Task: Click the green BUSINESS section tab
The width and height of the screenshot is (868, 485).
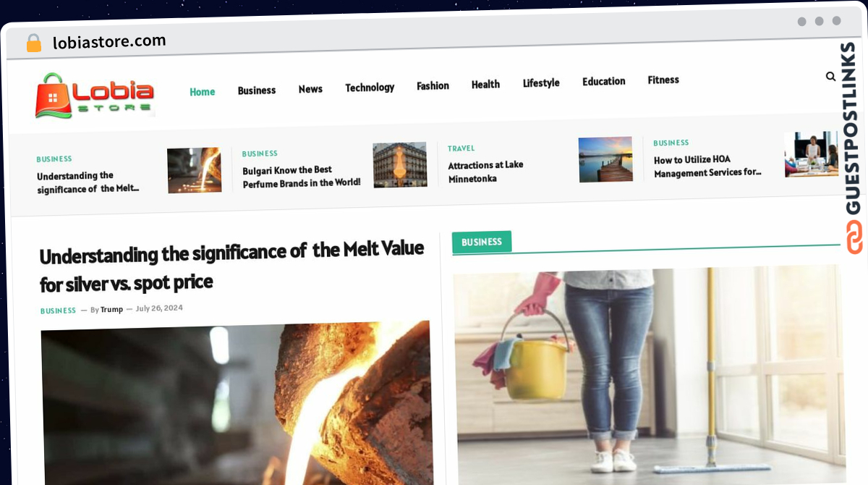Action: click(482, 242)
